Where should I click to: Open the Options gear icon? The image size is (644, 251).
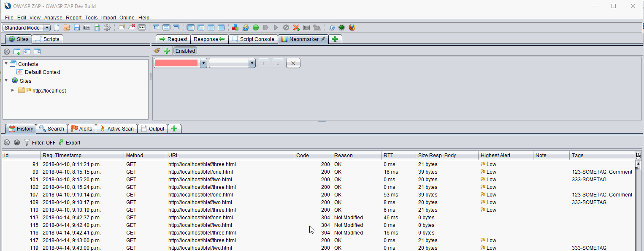[x=107, y=27]
